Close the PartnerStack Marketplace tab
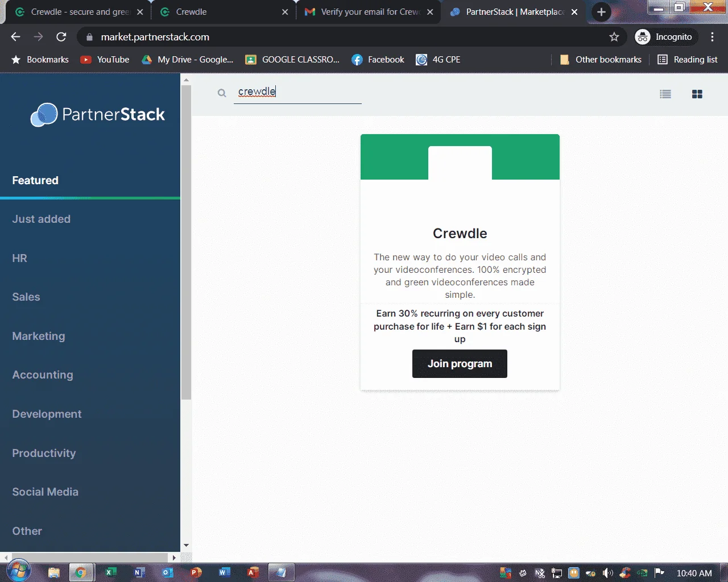Viewport: 728px width, 582px height. point(574,12)
